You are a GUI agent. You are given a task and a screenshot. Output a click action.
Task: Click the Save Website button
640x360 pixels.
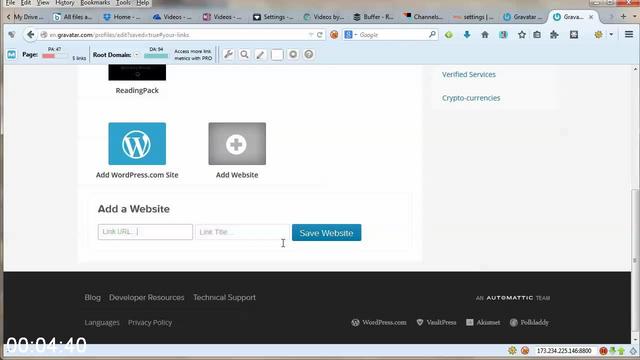[x=327, y=233]
